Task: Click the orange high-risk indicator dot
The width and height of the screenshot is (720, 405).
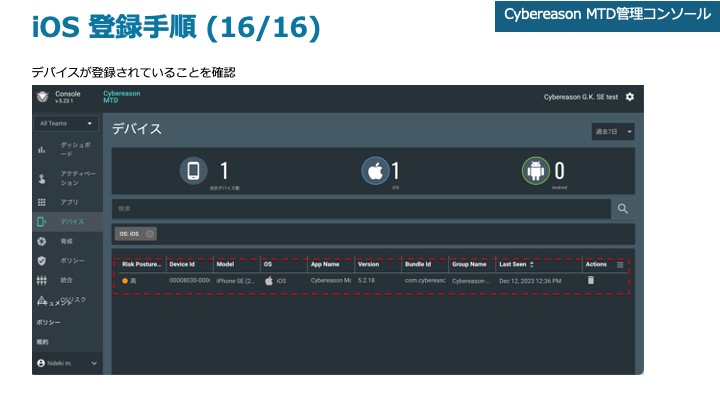Action: 125,281
